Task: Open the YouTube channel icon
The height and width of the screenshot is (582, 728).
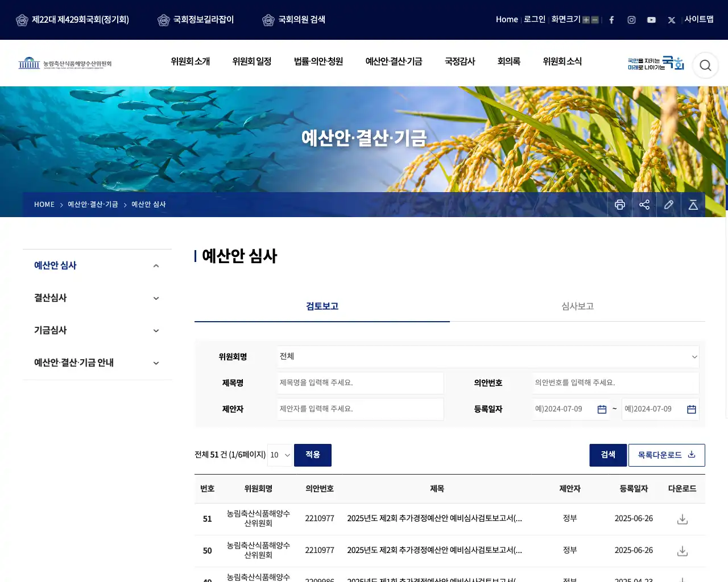Action: pos(651,20)
